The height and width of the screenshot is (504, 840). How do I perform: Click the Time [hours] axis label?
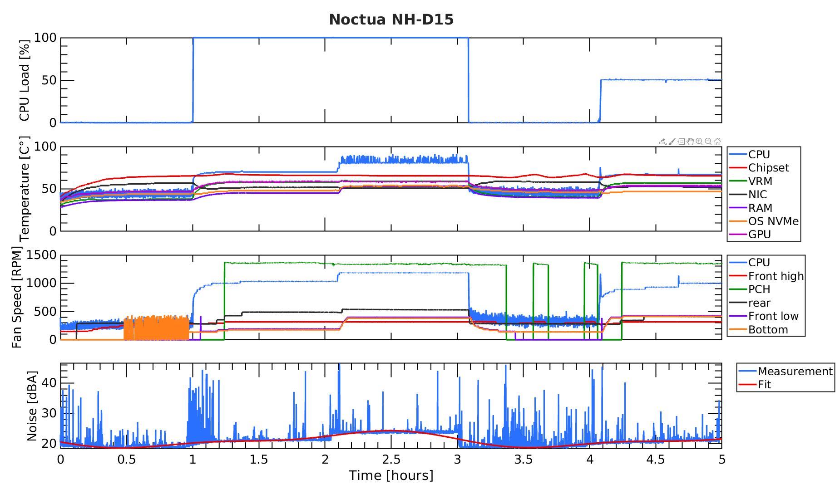(x=391, y=475)
